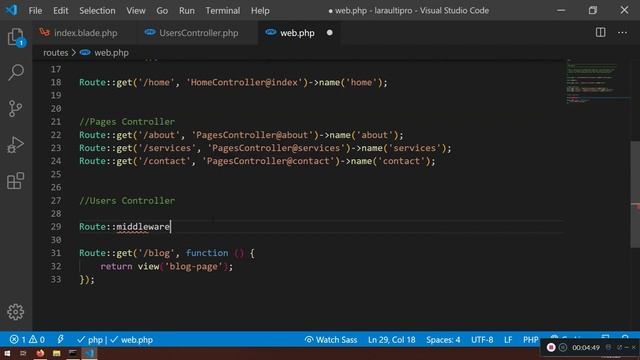Open the Help menu
The height and width of the screenshot is (360, 640).
[x=260, y=11]
